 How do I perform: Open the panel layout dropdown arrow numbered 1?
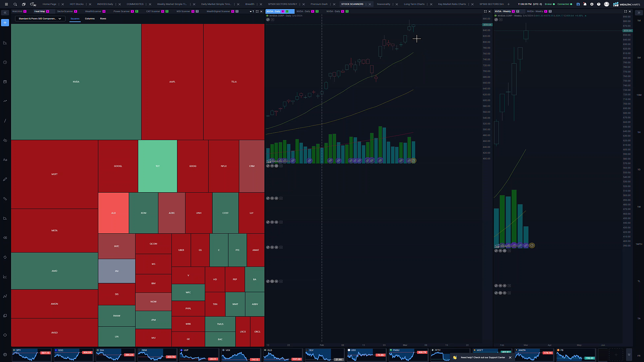pos(252,11)
